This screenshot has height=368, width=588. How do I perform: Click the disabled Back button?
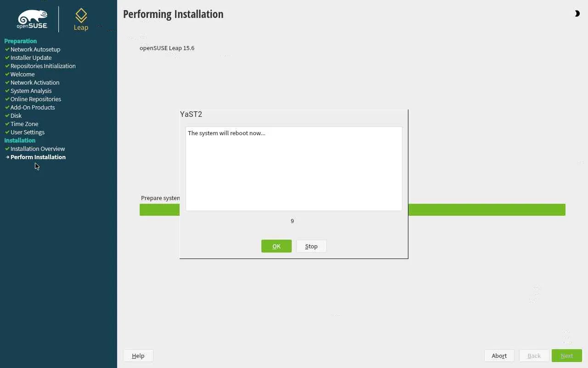tap(534, 356)
